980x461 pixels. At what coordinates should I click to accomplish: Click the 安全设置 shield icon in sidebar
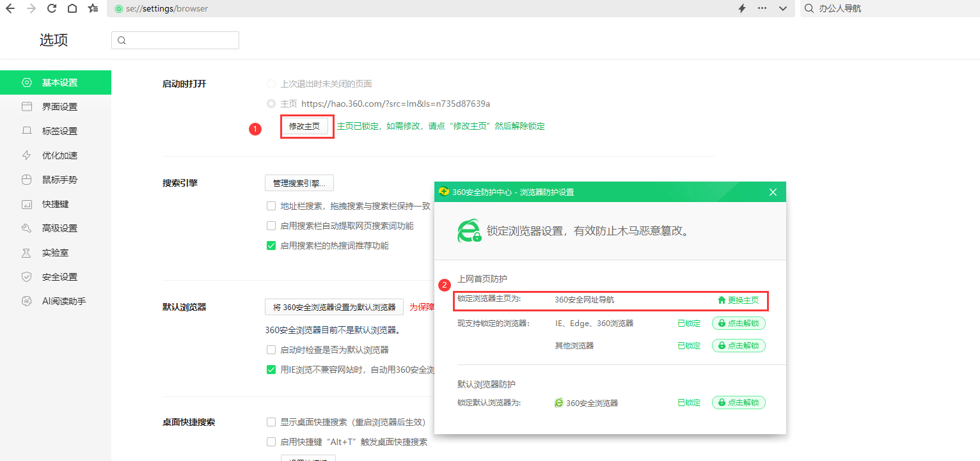click(x=26, y=276)
